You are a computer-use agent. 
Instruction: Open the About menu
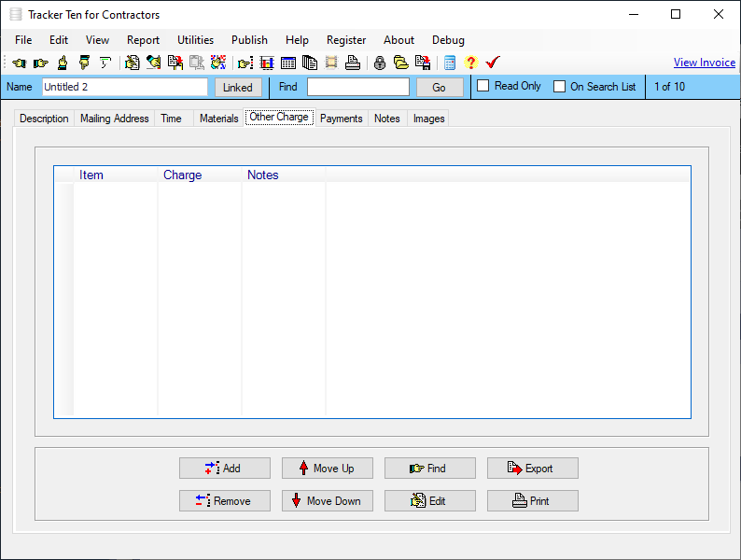pyautogui.click(x=398, y=40)
